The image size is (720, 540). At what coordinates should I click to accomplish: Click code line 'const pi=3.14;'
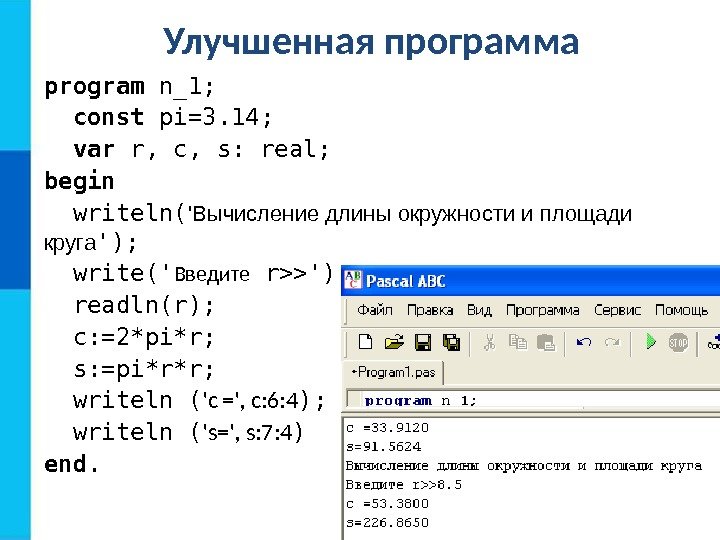(173, 118)
